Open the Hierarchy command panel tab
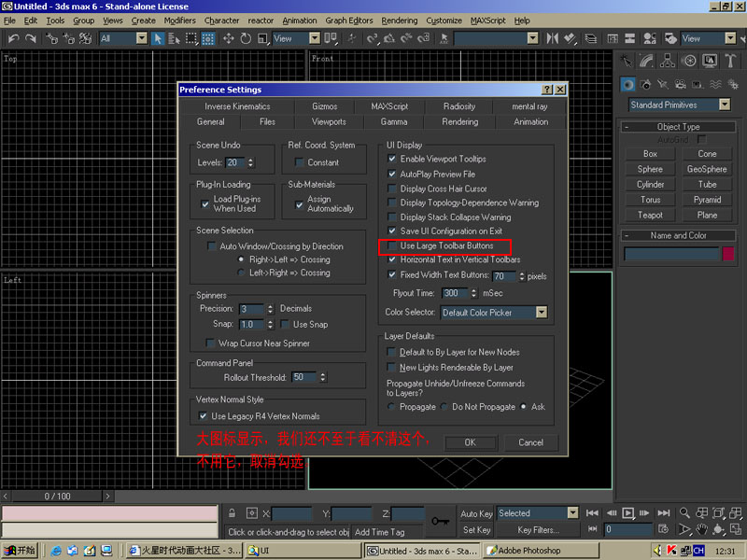 667,61
